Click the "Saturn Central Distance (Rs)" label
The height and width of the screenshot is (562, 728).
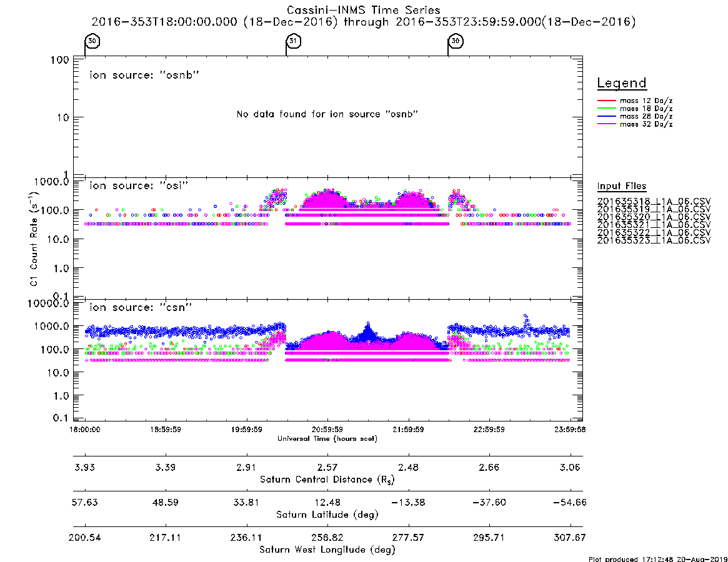click(x=327, y=480)
